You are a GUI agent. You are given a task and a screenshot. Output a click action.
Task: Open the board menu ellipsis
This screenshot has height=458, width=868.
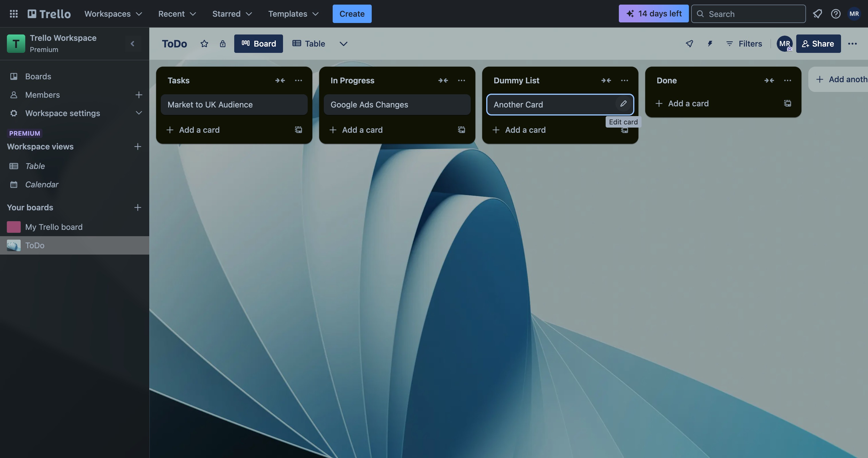point(852,44)
